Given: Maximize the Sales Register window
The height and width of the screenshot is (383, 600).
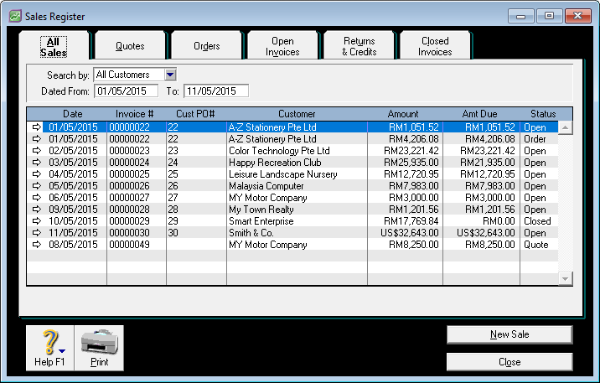Looking at the screenshot, I should [x=549, y=16].
